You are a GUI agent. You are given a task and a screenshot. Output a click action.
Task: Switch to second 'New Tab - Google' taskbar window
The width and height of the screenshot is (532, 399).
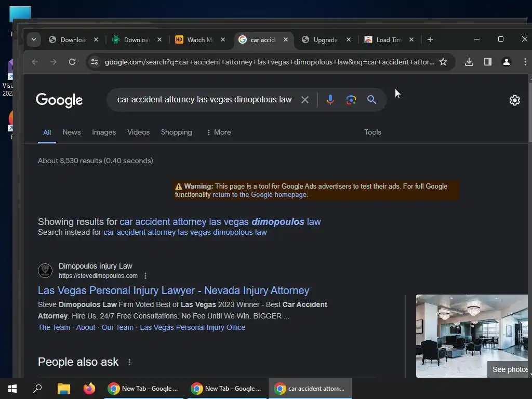point(227,389)
